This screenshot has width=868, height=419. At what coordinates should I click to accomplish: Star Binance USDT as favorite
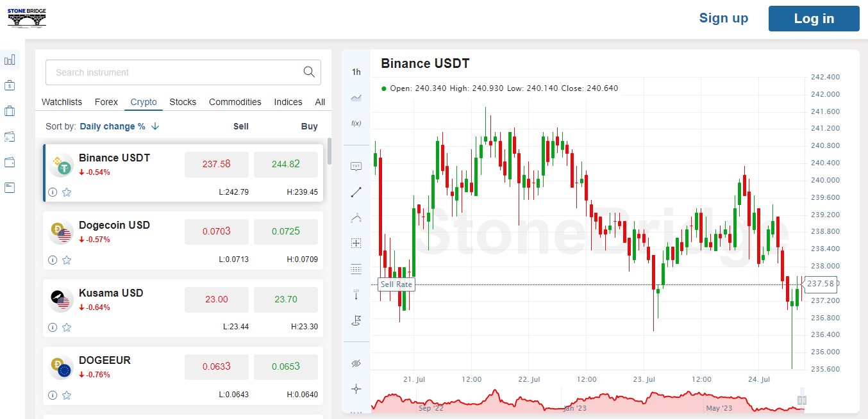tap(67, 192)
